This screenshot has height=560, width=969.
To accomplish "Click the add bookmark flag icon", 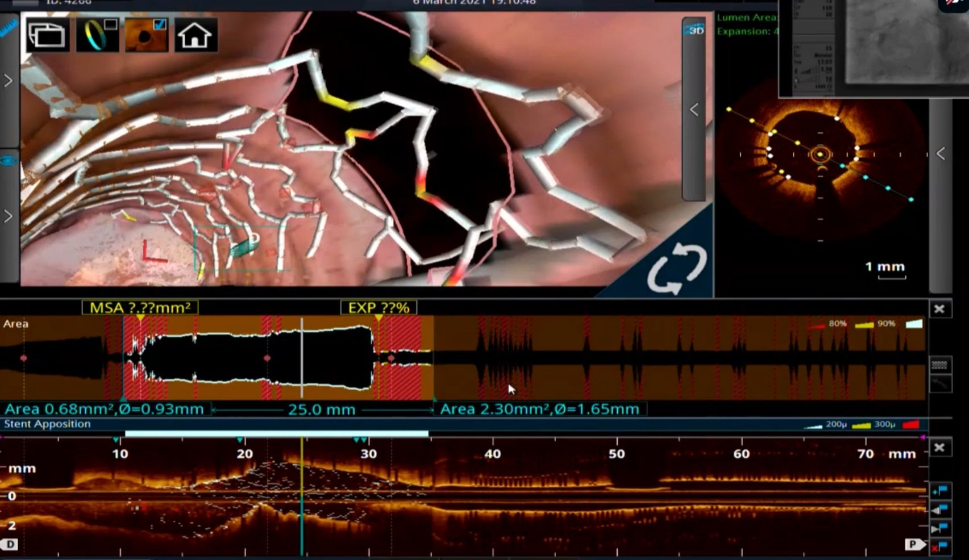I will (939, 491).
